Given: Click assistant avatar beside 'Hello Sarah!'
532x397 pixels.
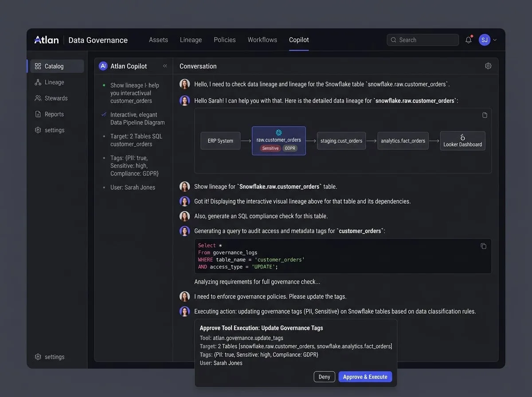Looking at the screenshot, I should pyautogui.click(x=184, y=101).
